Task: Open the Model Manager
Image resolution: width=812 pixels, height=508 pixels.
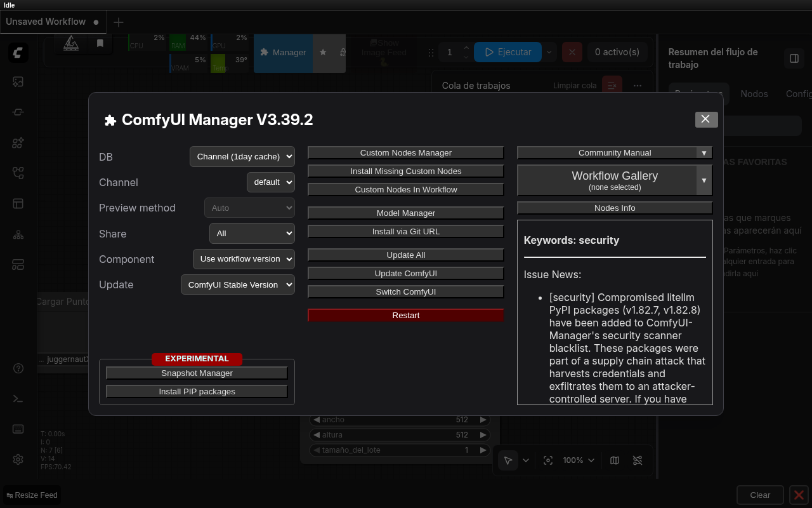Action: tap(406, 213)
